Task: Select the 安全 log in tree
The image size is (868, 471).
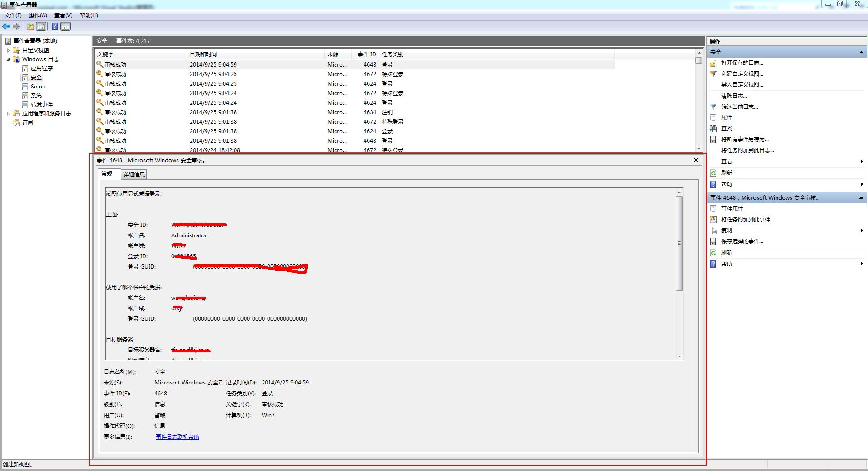Action: click(x=36, y=77)
